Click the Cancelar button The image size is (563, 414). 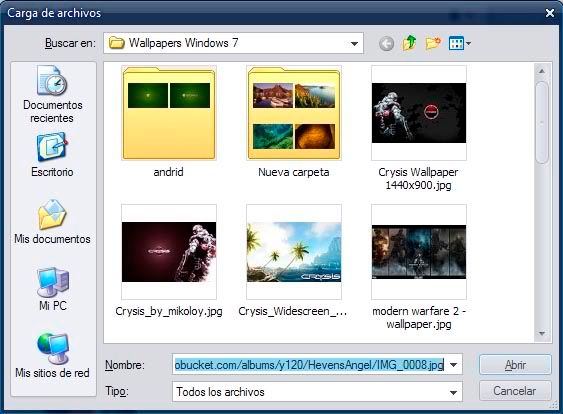[515, 391]
